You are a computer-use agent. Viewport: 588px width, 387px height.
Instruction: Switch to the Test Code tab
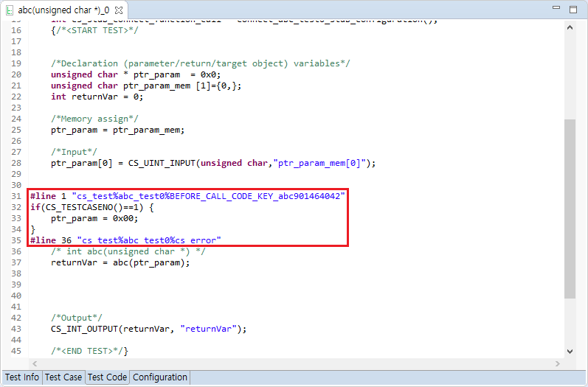point(107,377)
